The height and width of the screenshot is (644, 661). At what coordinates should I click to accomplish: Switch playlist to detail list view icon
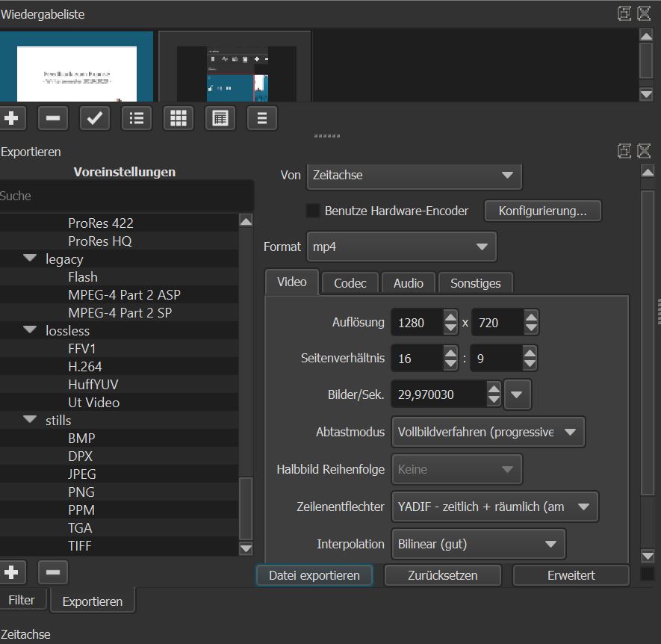coord(136,118)
